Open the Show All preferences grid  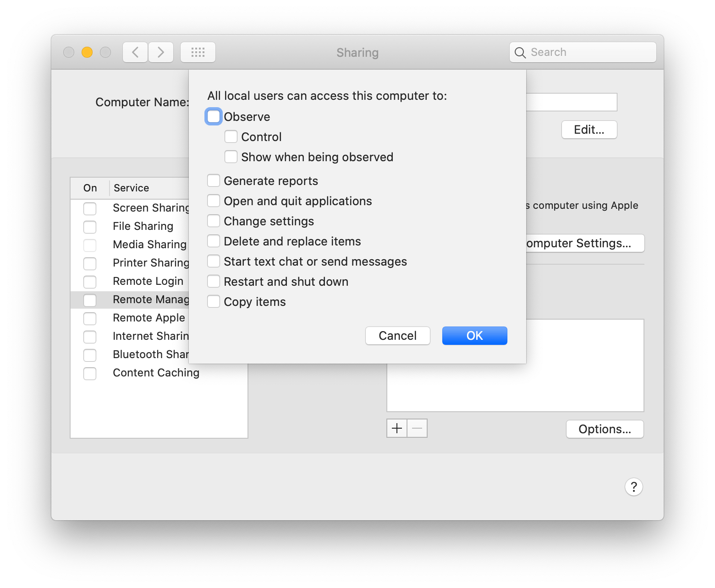click(198, 52)
